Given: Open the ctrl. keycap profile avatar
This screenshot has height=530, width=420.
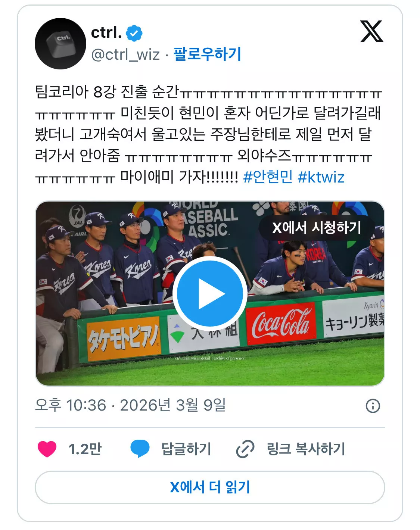Looking at the screenshot, I should [60, 44].
